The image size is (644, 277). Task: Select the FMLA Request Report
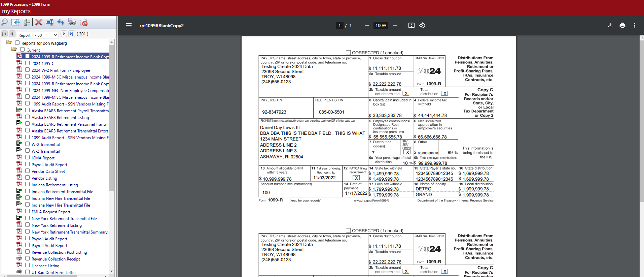(x=51, y=212)
